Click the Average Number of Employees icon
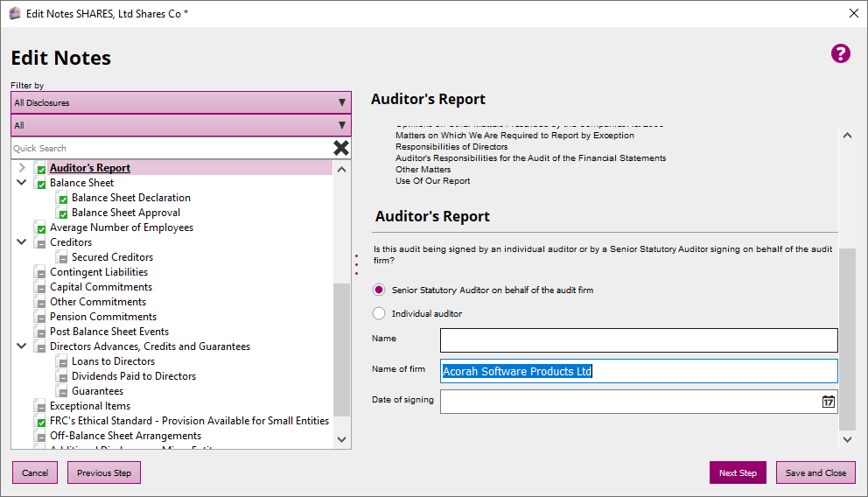The height and width of the screenshot is (497, 868). click(40, 228)
